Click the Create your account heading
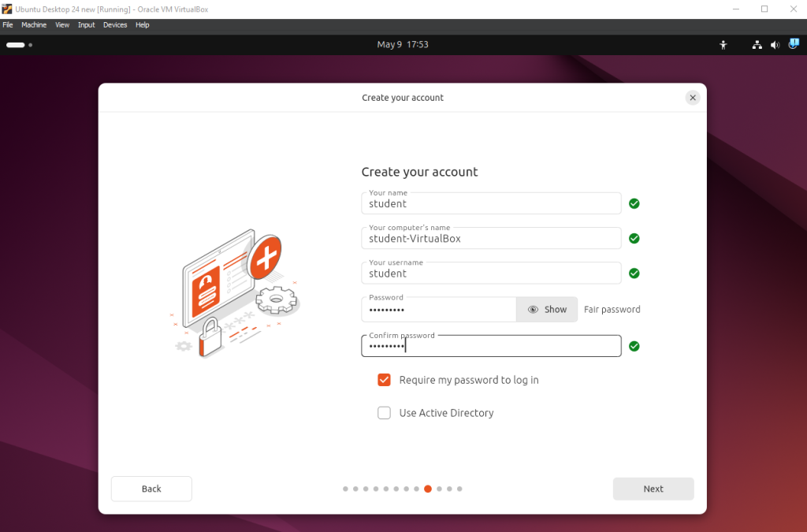 coord(419,172)
